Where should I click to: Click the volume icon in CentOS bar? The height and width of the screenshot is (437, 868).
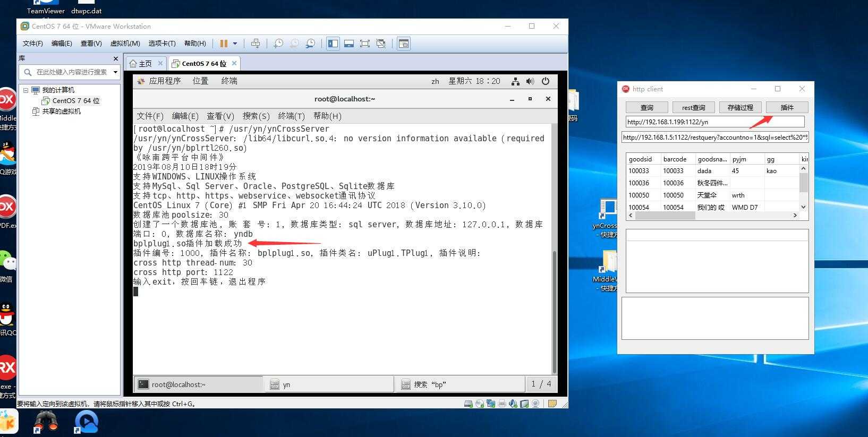click(x=530, y=81)
